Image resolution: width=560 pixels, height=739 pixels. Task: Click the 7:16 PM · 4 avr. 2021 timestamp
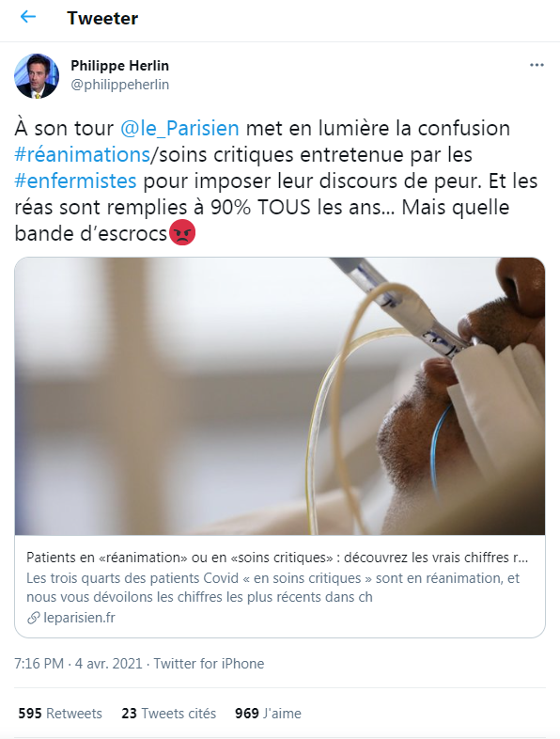[x=78, y=664]
